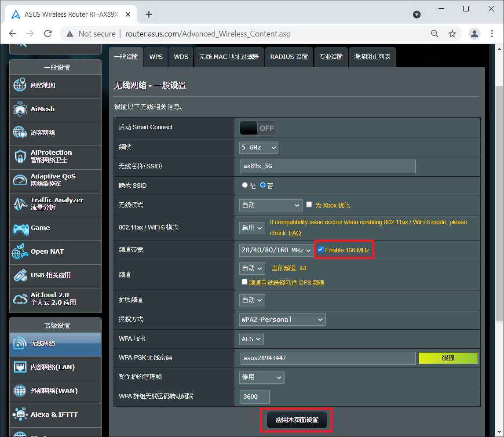Open a new browser tab
Screen dimensions: 504x437
click(x=149, y=14)
